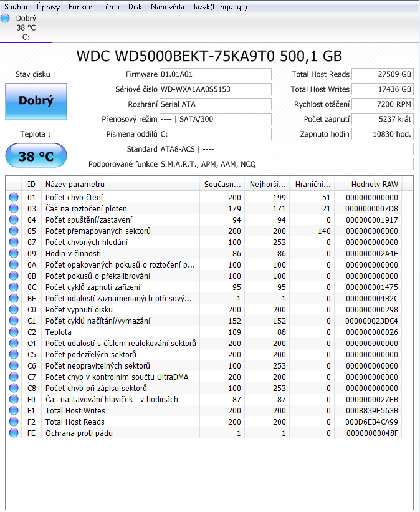
Task: Click the Standard field ATA8-ACS
Action: pyautogui.click(x=286, y=149)
